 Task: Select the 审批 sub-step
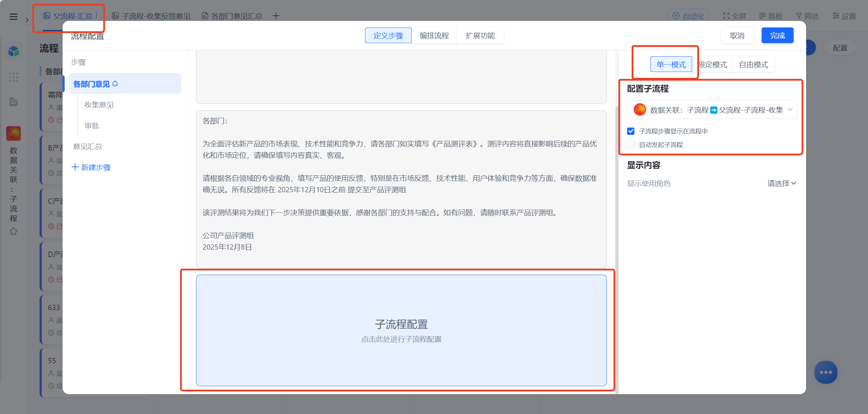92,125
